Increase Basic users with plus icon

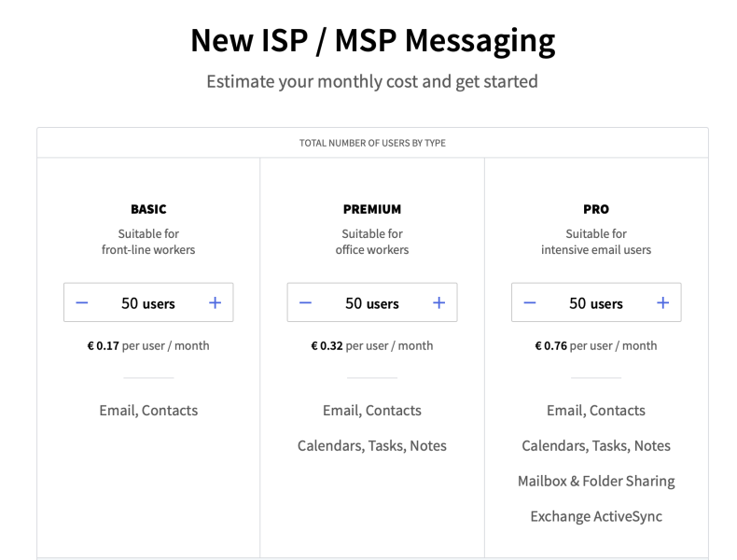215,302
